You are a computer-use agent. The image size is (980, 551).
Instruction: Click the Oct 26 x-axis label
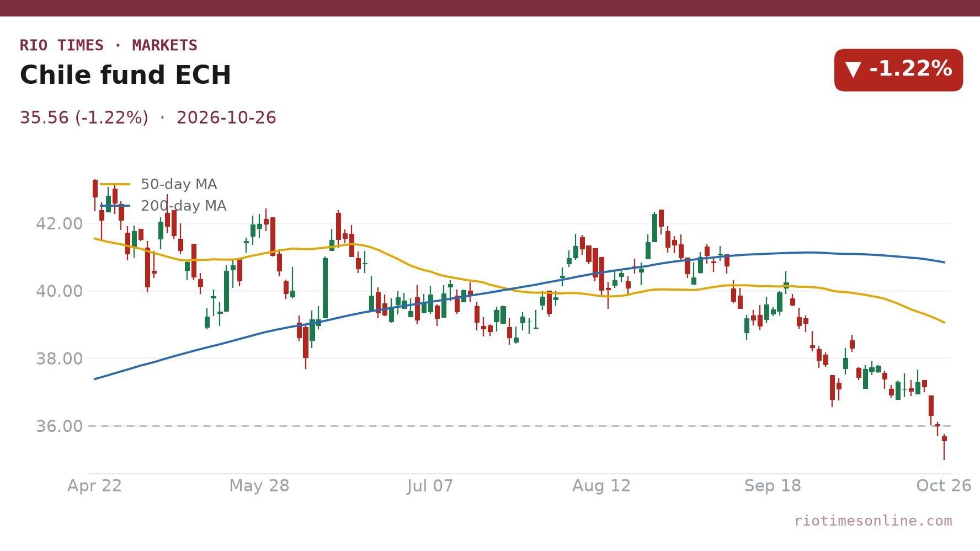tap(944, 486)
